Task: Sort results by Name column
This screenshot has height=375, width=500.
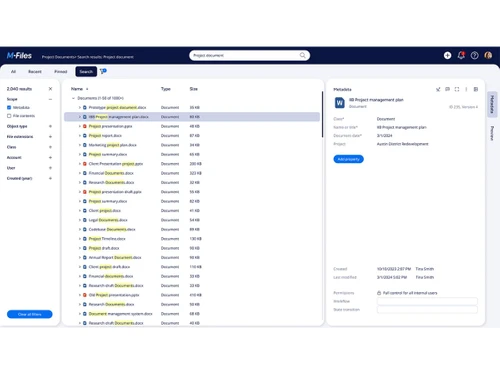Action: tap(77, 89)
